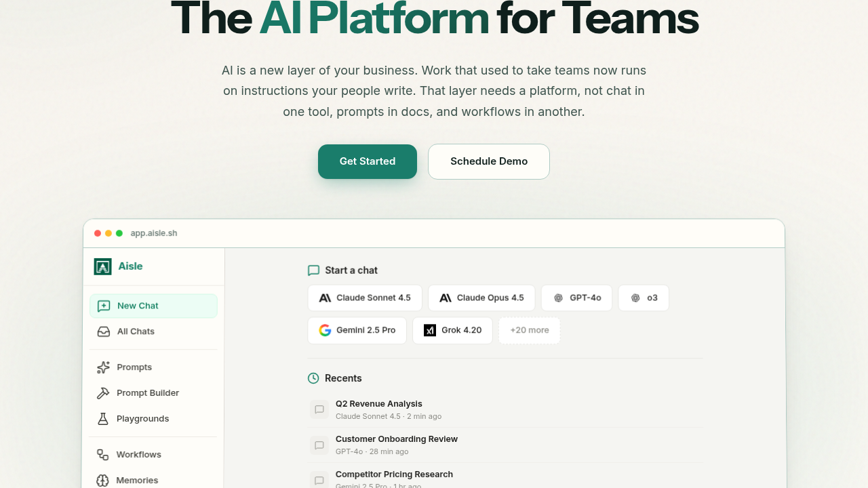Go to Prompts in the sidebar
Viewport: 868px width, 488px height.
tap(153, 367)
